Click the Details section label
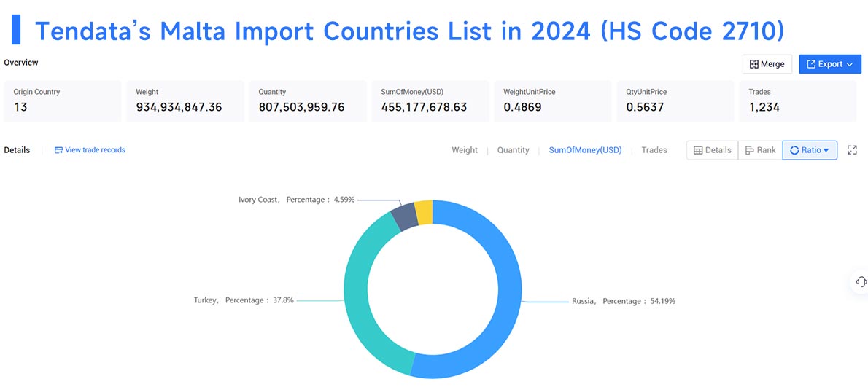868x387 pixels. 17,150
